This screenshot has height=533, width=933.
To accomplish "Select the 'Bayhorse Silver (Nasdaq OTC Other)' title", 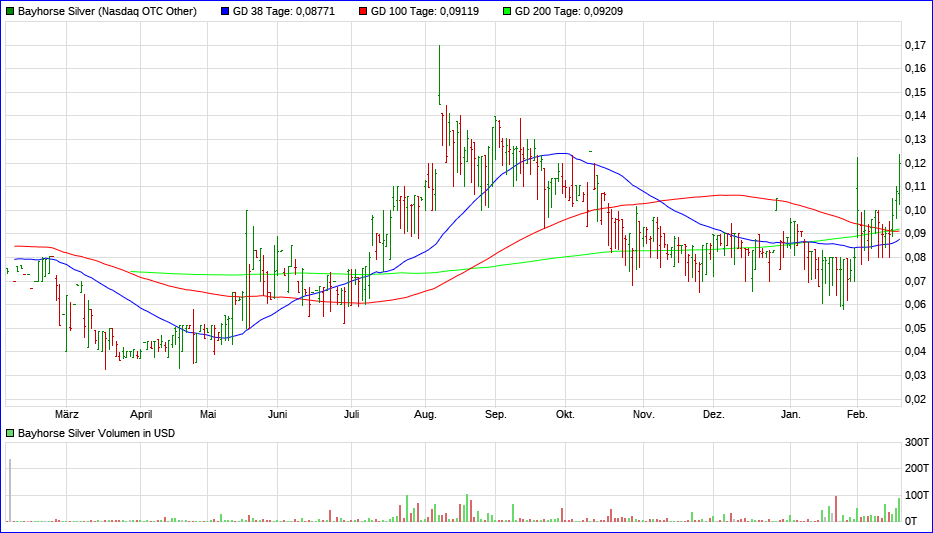I will (107, 11).
